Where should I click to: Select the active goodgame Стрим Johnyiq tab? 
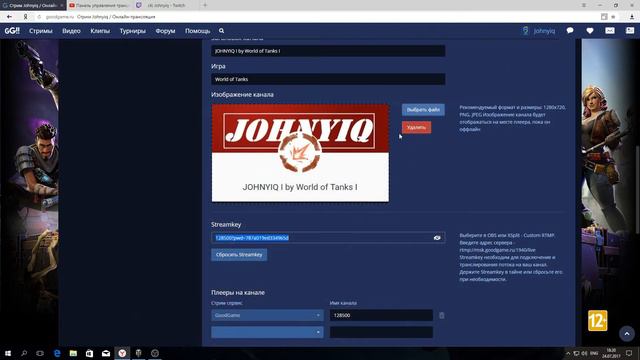33,5
